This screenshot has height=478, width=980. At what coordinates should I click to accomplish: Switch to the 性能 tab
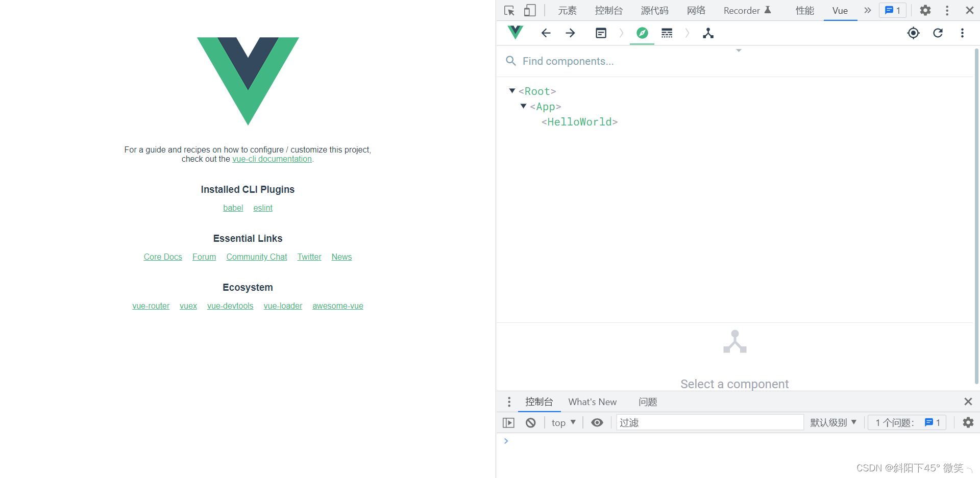coord(804,10)
